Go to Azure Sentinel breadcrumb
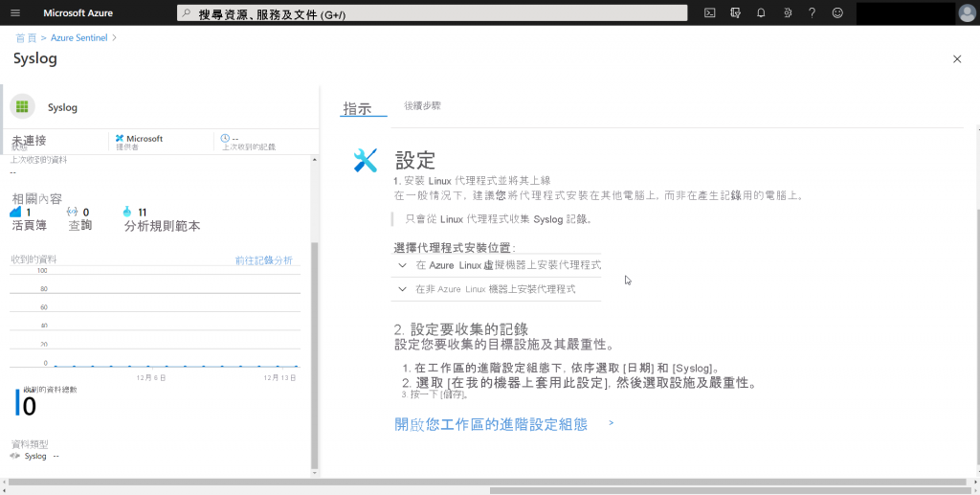This screenshot has width=980, height=495. tap(78, 37)
